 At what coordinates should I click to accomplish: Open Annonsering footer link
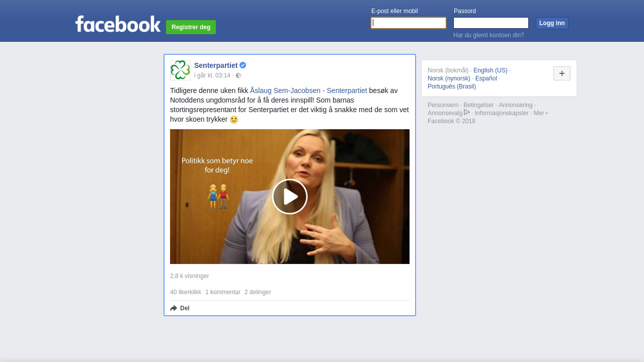coord(516,105)
